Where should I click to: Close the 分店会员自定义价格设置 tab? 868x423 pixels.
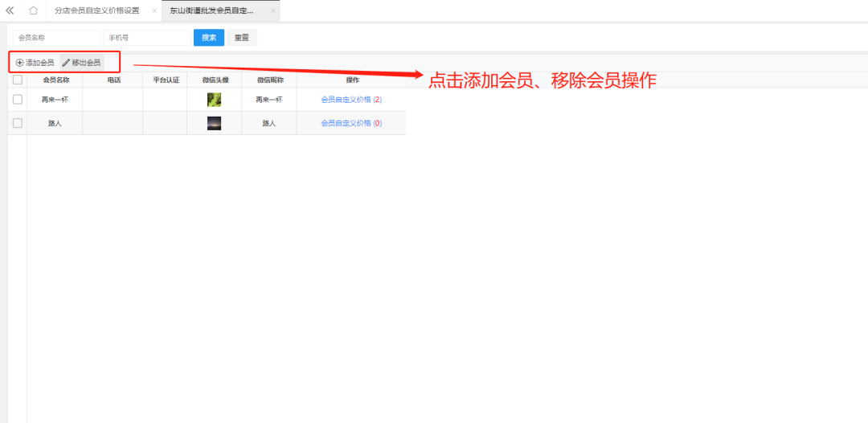(x=154, y=10)
